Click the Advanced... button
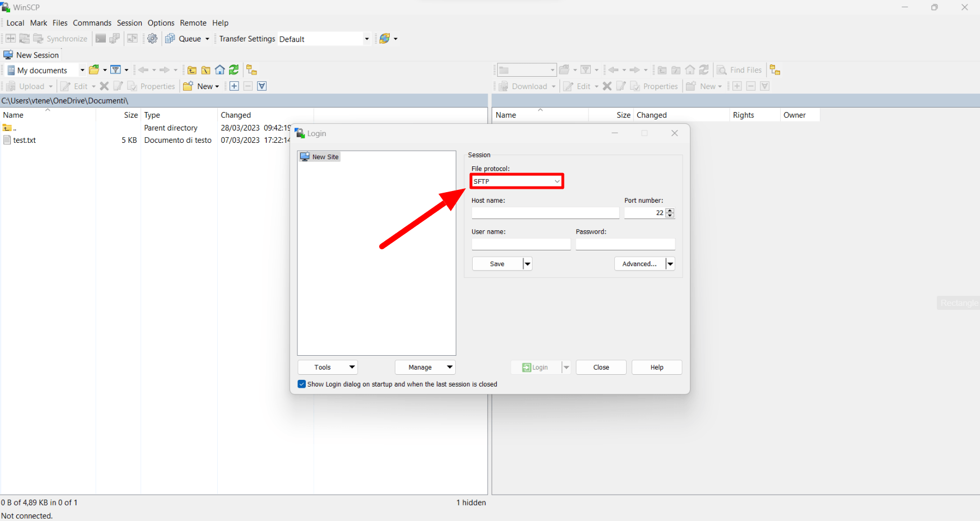 pyautogui.click(x=640, y=264)
